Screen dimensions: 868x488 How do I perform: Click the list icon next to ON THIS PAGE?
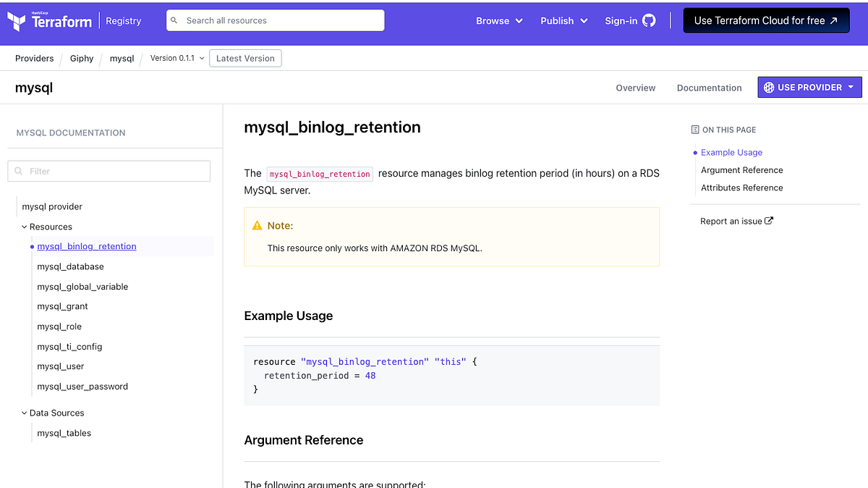[694, 130]
